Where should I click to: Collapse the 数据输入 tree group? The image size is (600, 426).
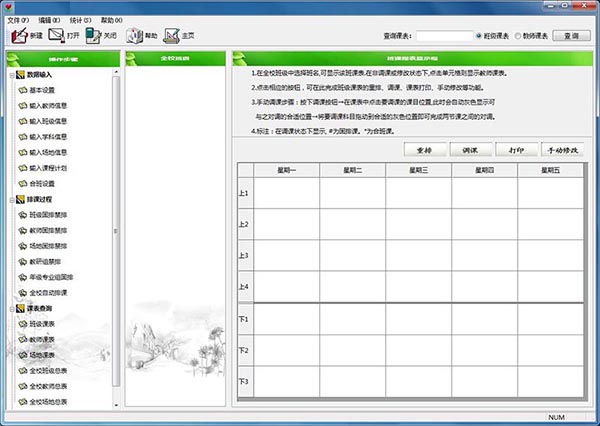pyautogui.click(x=12, y=75)
